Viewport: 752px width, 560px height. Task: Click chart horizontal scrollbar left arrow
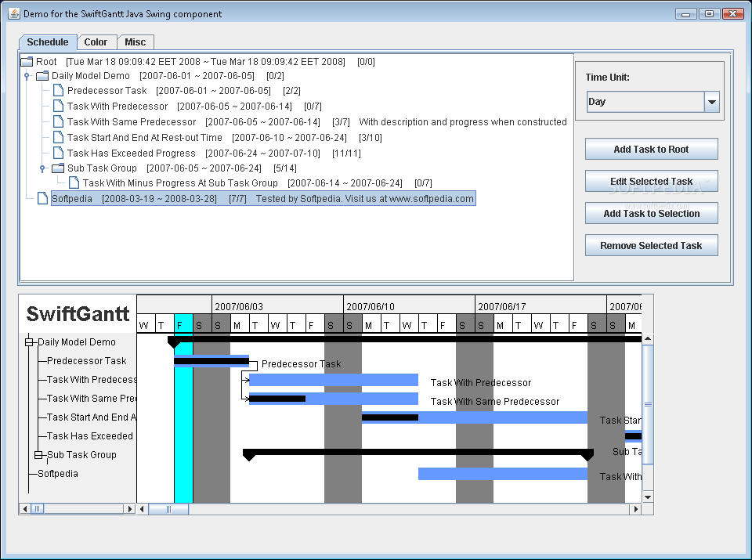(x=143, y=508)
